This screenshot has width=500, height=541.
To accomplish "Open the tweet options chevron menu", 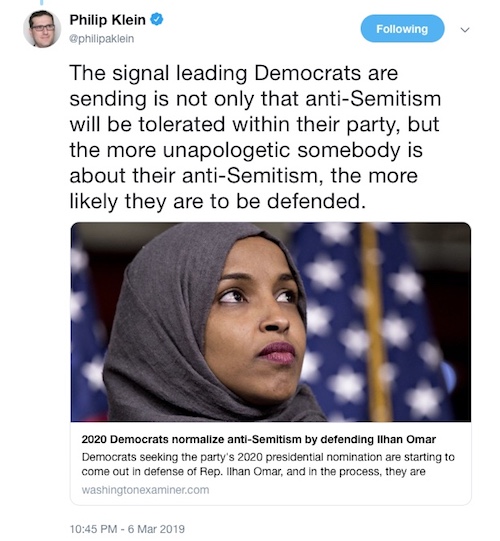I will pos(465,30).
